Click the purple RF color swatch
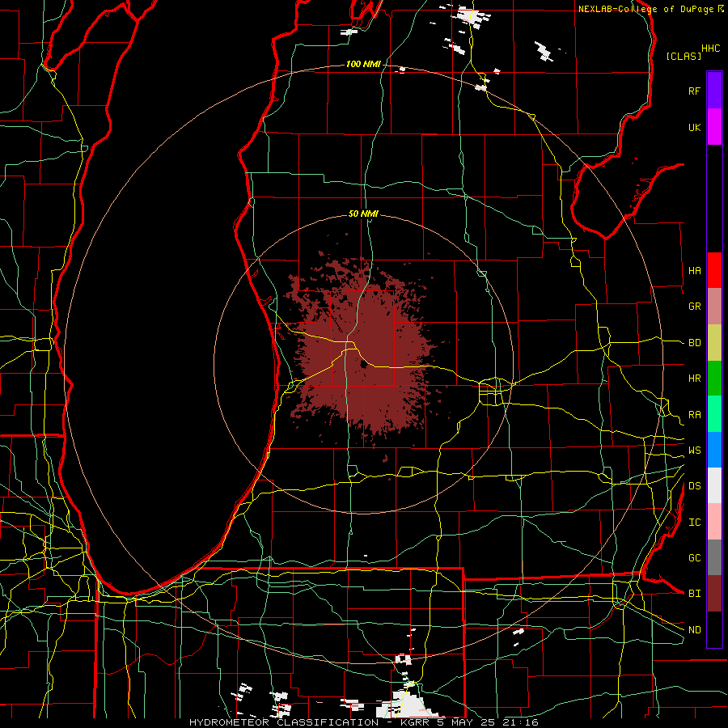The image size is (728, 728). (714, 91)
